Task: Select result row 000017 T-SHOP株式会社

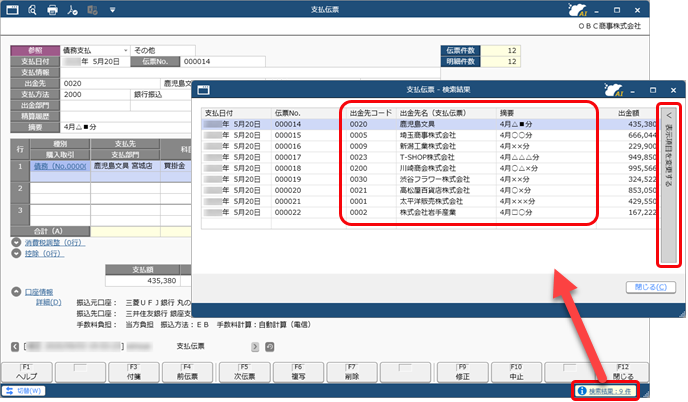Action: (430, 157)
